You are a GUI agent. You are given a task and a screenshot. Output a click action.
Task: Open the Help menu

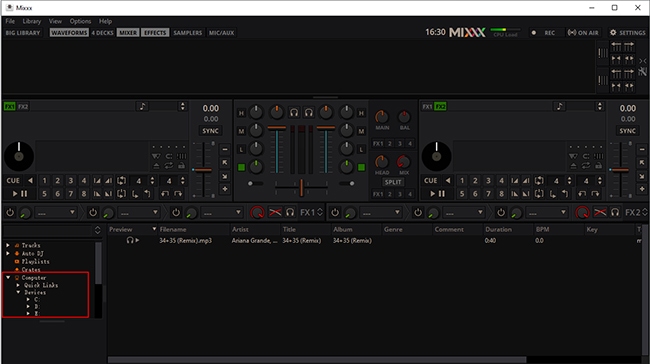coord(105,21)
